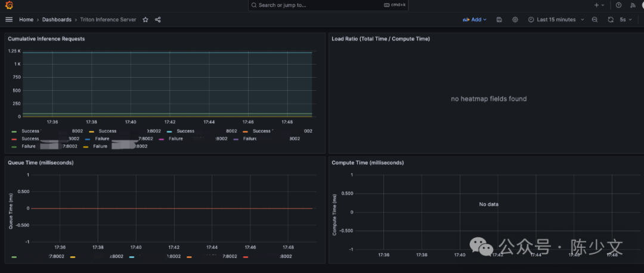
Task: Click the plus new-item icon
Action: [596, 5]
